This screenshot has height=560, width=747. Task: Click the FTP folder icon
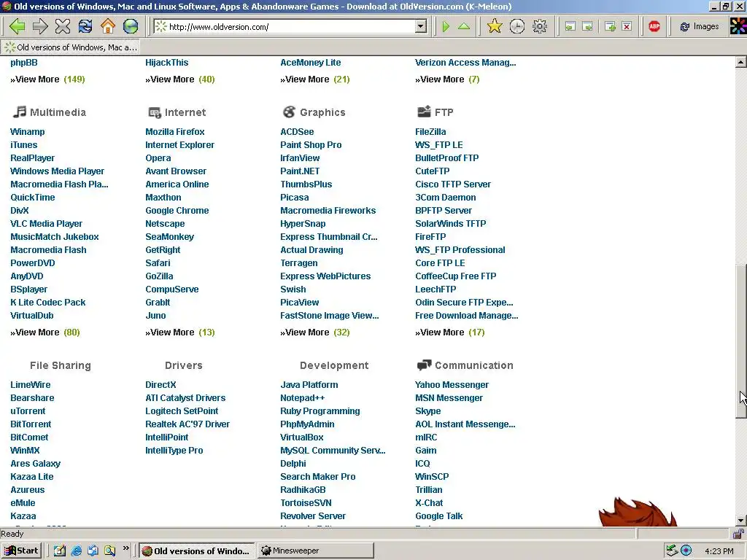coord(424,112)
